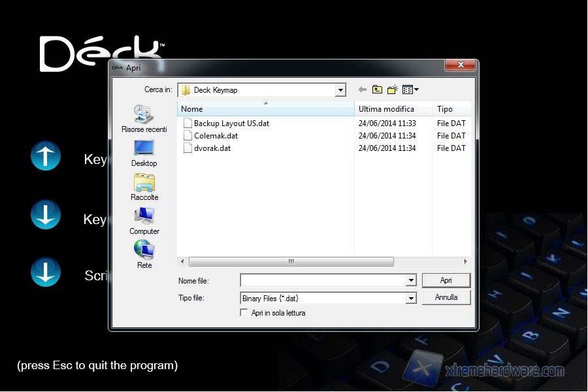The height and width of the screenshot is (392, 588).
Task: Cancel with the Annulla button
Action: 446,297
